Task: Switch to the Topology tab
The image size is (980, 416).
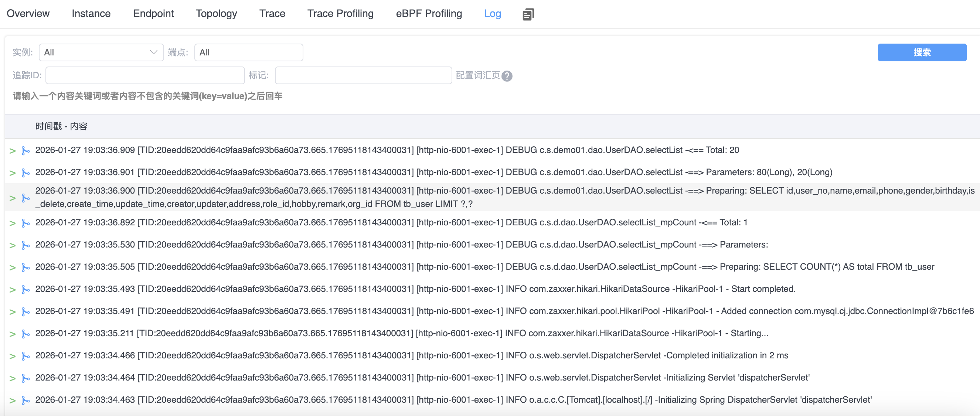Action: (216, 14)
